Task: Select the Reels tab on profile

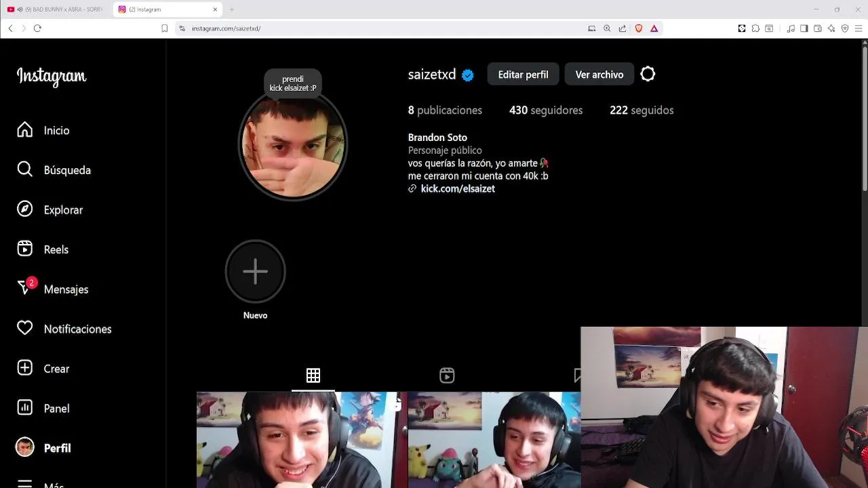Action: coord(447,375)
